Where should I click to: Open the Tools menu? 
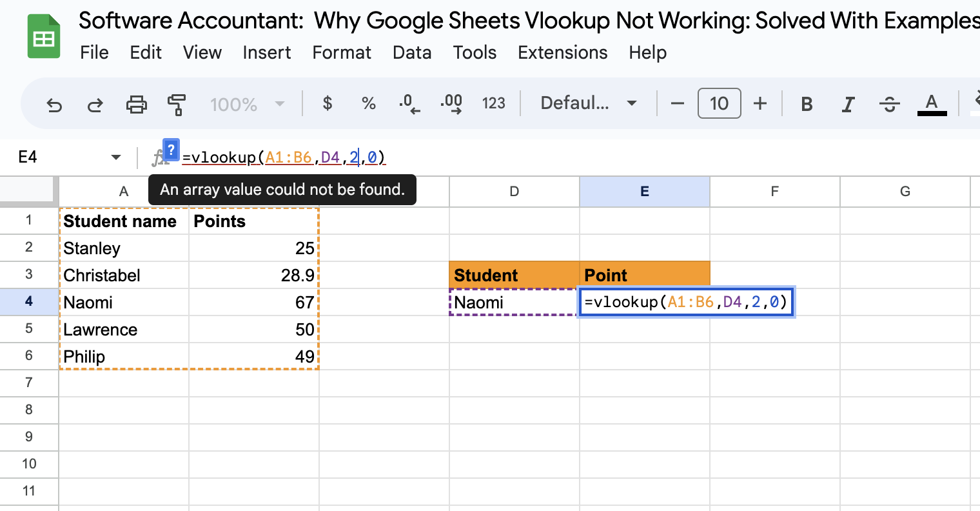pyautogui.click(x=475, y=52)
